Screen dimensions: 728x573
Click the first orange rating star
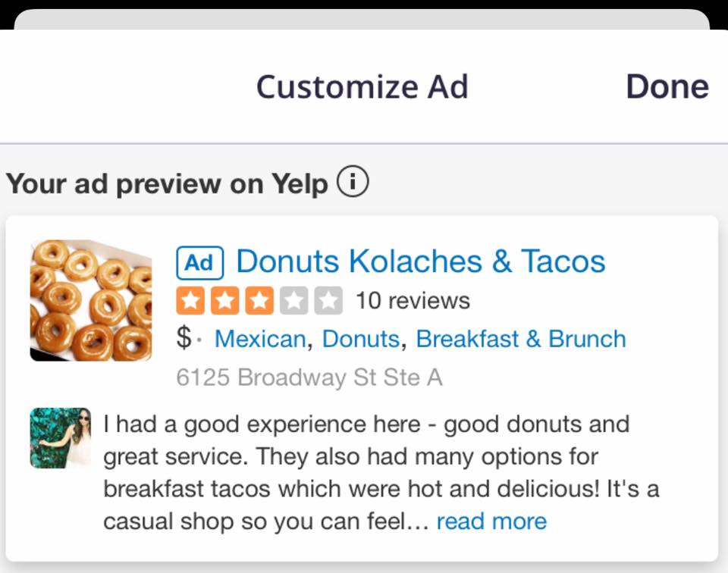click(190, 301)
